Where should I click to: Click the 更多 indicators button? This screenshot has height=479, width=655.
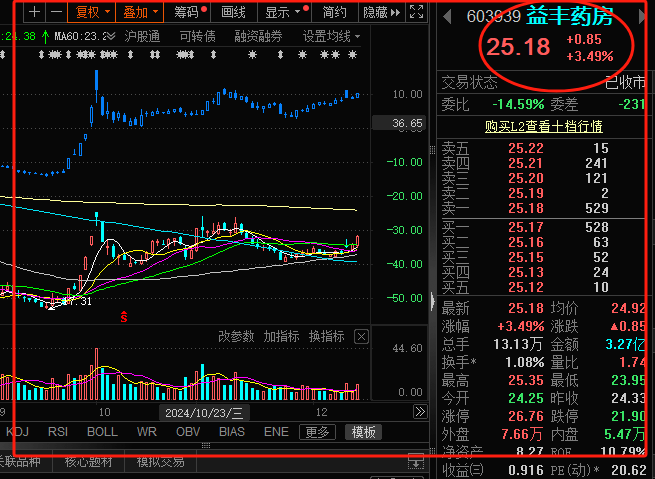318,432
